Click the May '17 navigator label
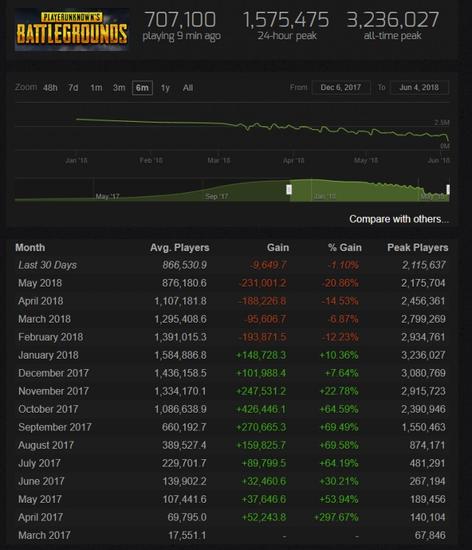Viewport: 472px width, 550px height. click(107, 196)
